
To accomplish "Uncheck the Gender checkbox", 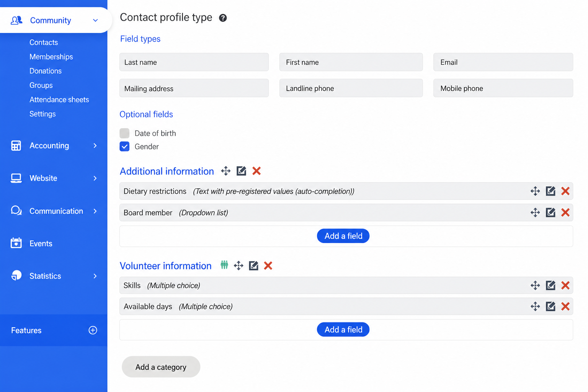I will pos(124,146).
